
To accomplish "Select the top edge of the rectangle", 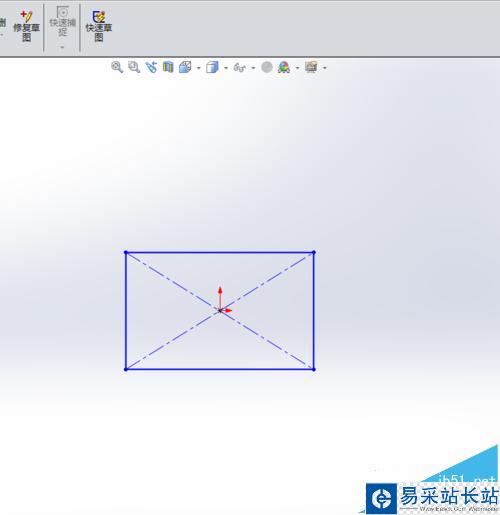I will [220, 252].
